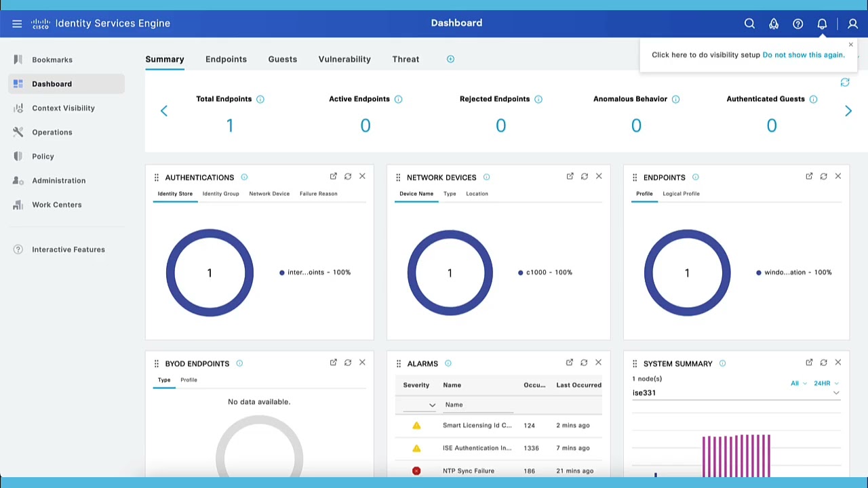Open the Vulnerability tab
This screenshot has width=868, height=488.
(344, 59)
